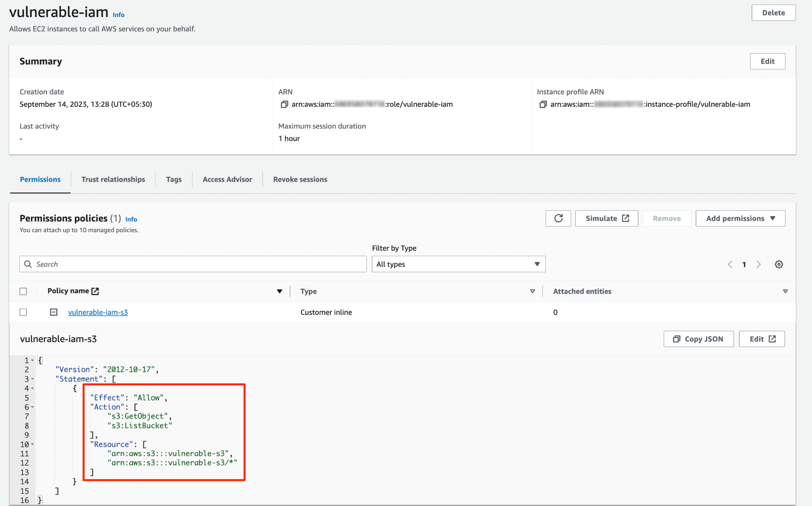The height and width of the screenshot is (506, 812).
Task: Click the Summary heading
Action: (x=41, y=61)
